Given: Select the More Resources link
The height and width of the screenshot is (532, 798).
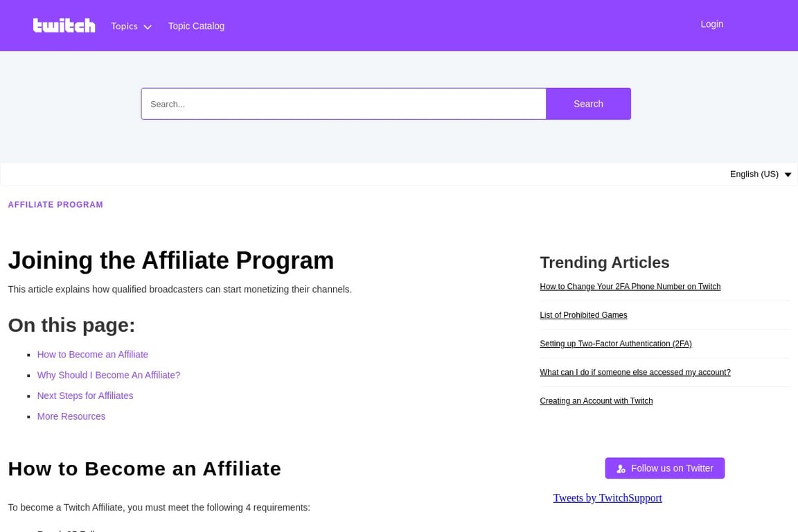Looking at the screenshot, I should (71, 417).
